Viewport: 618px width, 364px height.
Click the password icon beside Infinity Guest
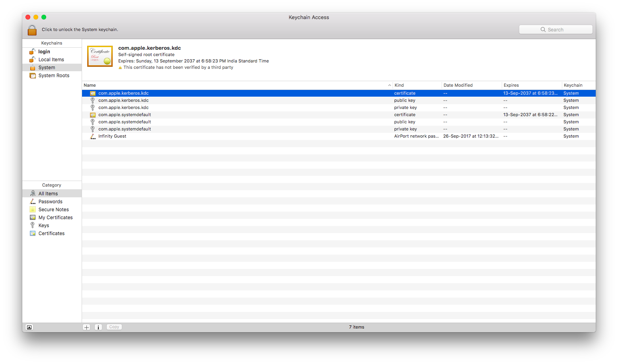pos(93,136)
